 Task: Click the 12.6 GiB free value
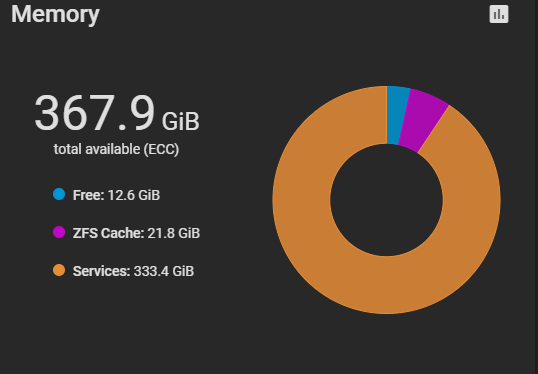click(134, 195)
